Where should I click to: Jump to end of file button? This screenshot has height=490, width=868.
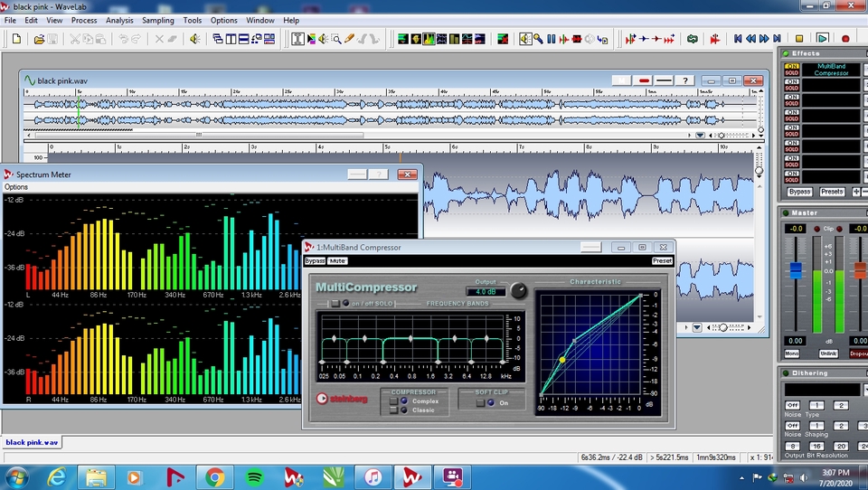778,39
